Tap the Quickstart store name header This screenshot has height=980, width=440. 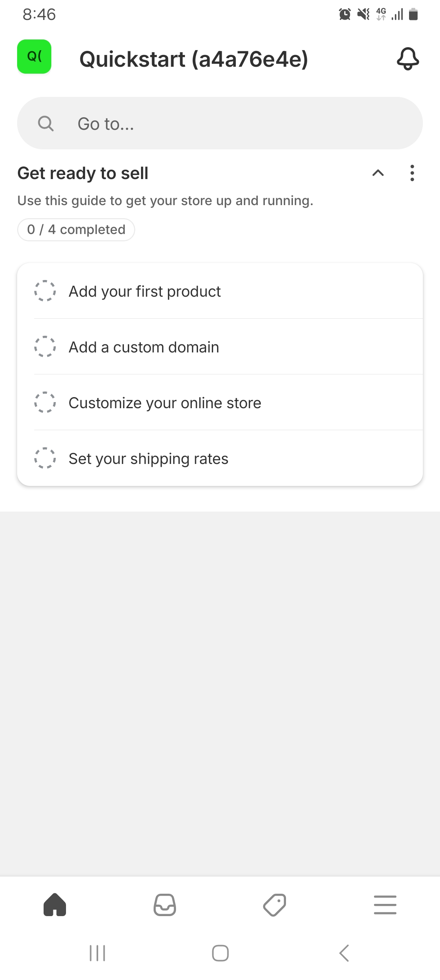(x=194, y=59)
